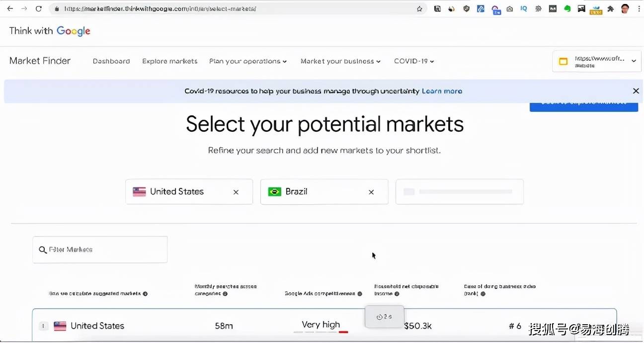
Task: Follow the Learn more link in the banner
Action: click(442, 91)
